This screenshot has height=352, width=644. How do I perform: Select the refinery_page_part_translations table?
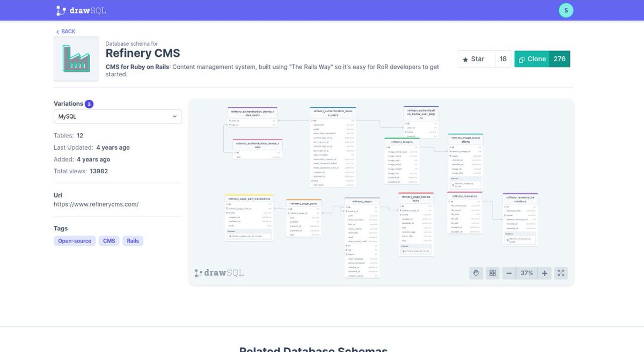tap(249, 218)
